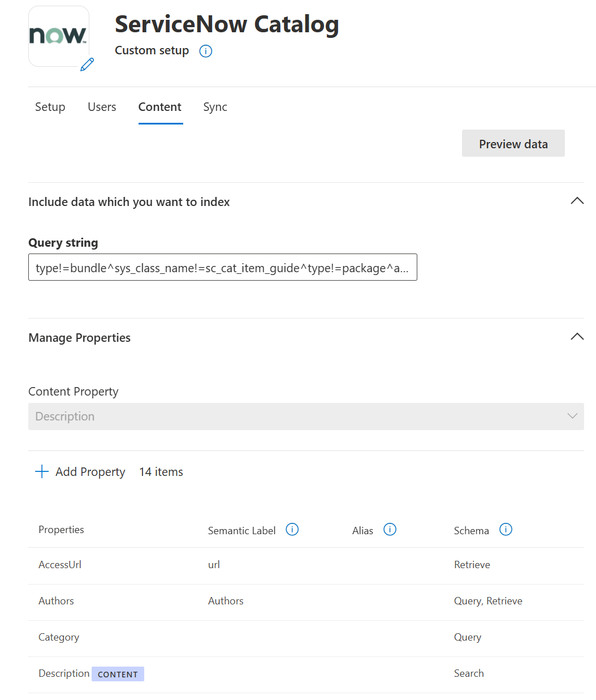Image resolution: width=596 pixels, height=700 pixels.
Task: Click the Retrieve schema value for AccessUrl
Action: click(x=472, y=565)
